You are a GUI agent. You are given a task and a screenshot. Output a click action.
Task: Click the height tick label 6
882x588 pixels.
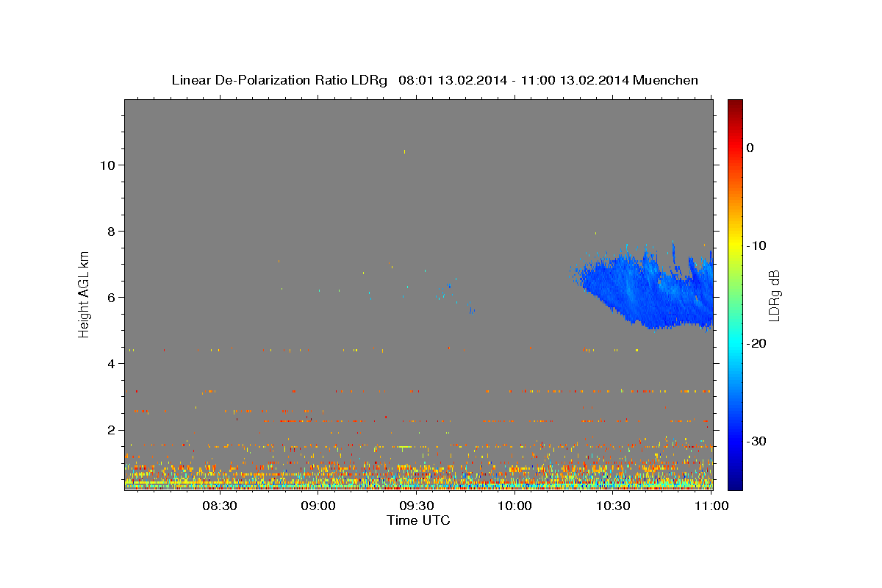pos(111,297)
